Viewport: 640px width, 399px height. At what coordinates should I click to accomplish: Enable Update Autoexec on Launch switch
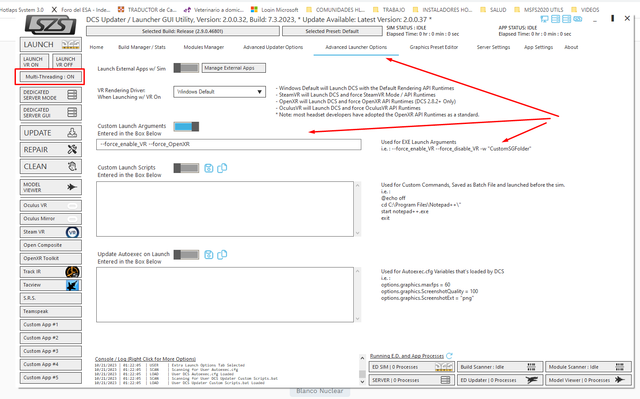pyautogui.click(x=186, y=255)
